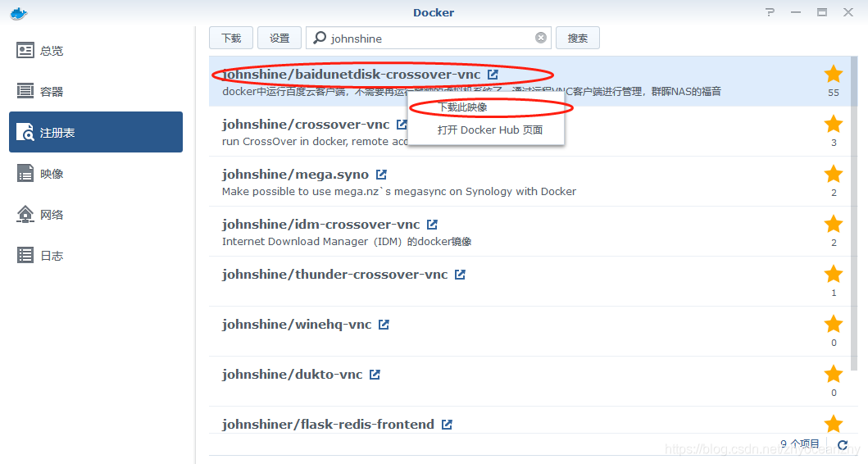Click the 下载 download button

click(231, 39)
